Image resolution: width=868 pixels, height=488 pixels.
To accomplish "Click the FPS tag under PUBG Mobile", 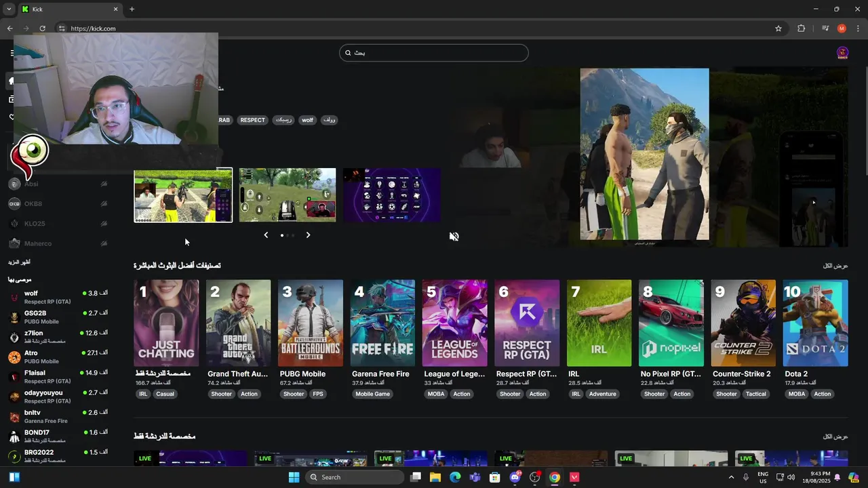I will (318, 394).
